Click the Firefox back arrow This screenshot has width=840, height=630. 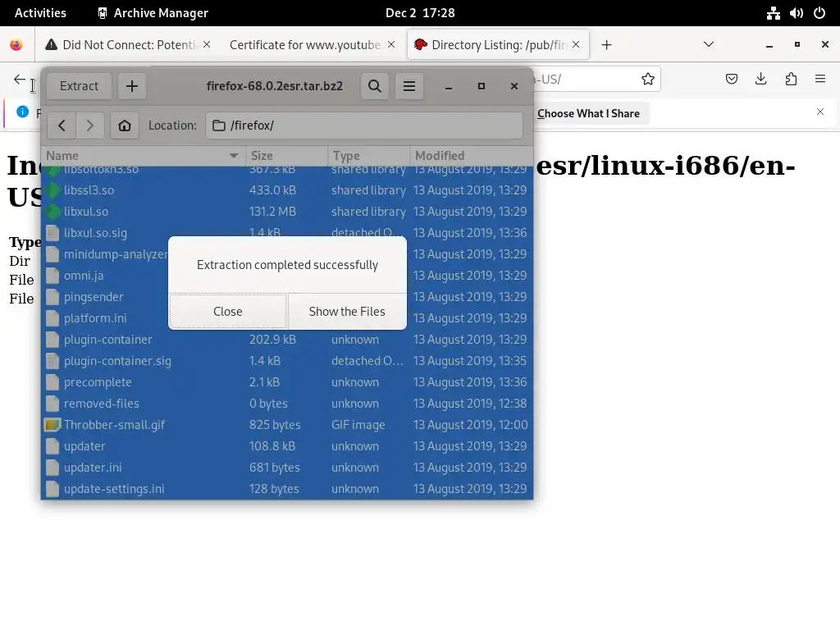(20, 80)
